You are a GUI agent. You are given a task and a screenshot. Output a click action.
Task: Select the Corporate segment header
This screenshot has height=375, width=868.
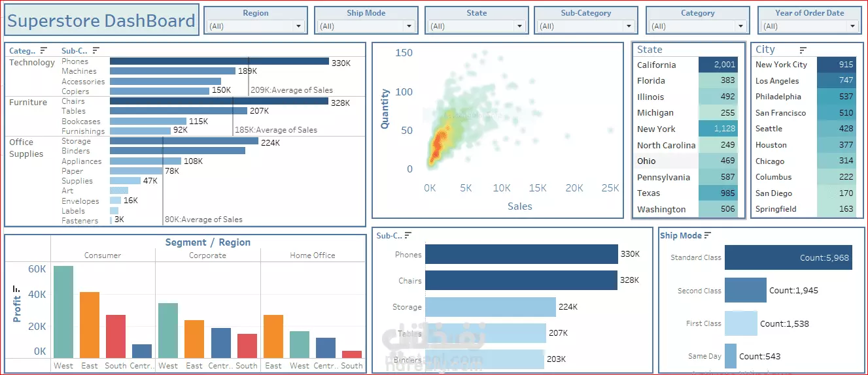point(207,255)
